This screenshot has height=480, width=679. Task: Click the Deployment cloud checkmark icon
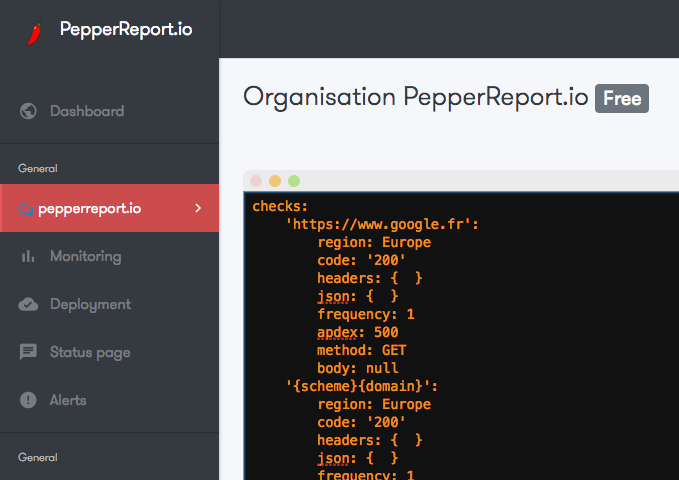28,304
